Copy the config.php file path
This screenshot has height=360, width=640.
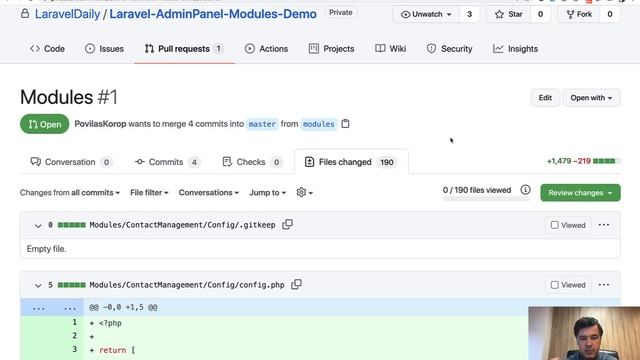[296, 284]
